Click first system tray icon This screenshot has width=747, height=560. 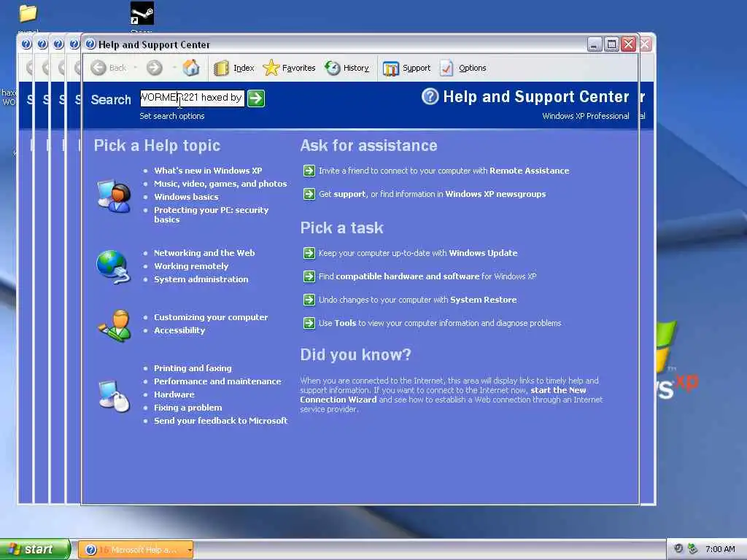(678, 549)
